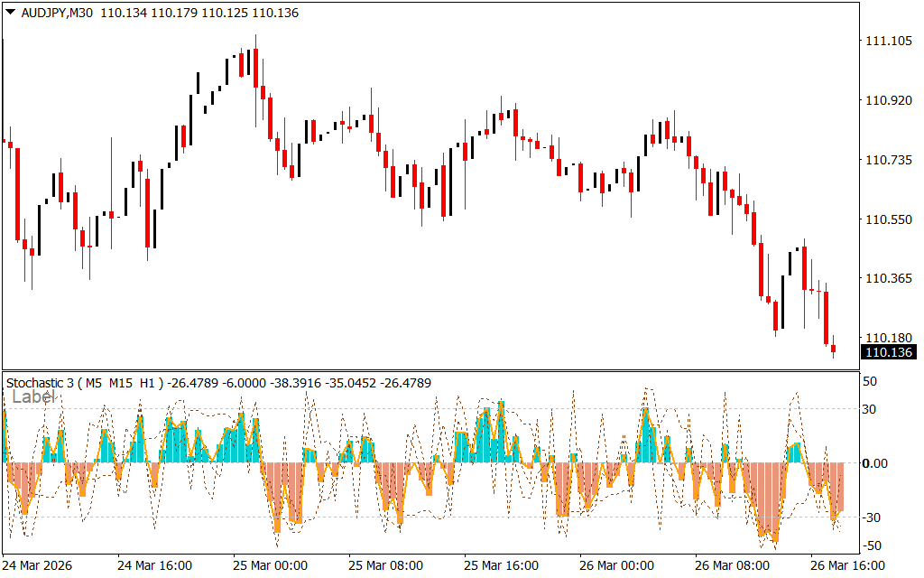Screen dimensions: 924x578
Task: Click the Stochastic 3 indicator title
Action: click(40, 383)
